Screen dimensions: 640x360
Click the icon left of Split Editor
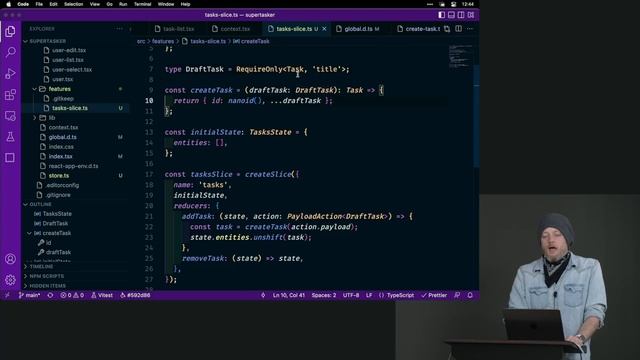coord(447,29)
